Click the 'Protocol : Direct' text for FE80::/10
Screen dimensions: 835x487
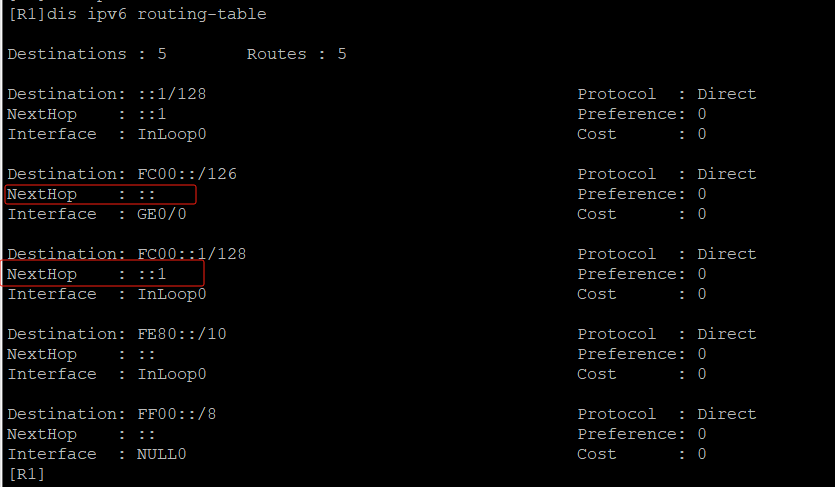tap(666, 334)
